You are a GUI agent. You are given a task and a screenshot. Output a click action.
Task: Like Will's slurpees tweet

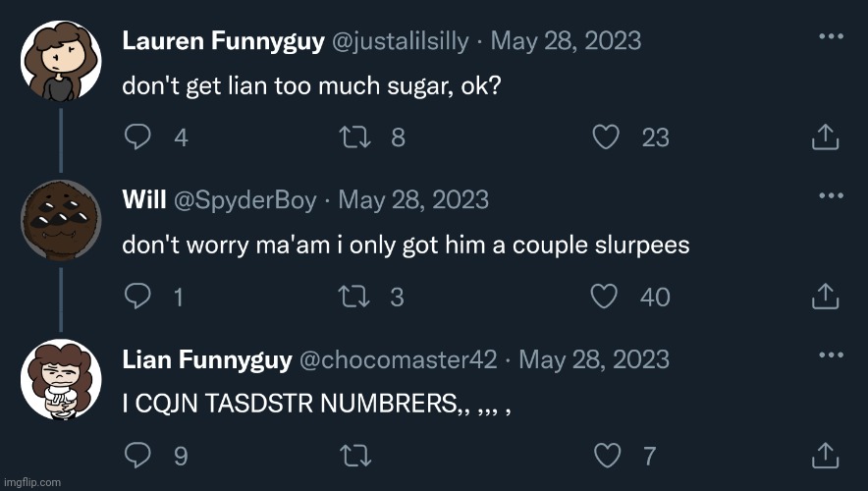click(x=608, y=296)
